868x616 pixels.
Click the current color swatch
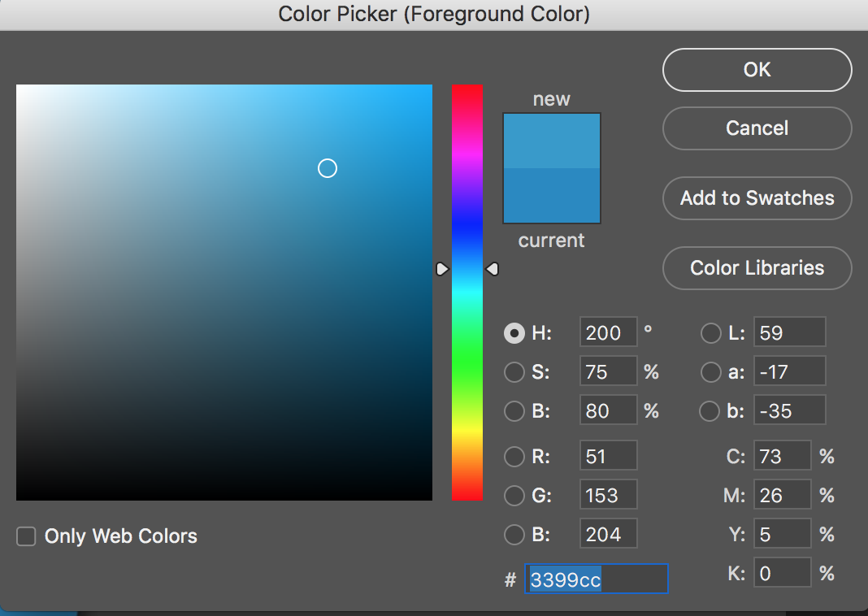coord(551,196)
